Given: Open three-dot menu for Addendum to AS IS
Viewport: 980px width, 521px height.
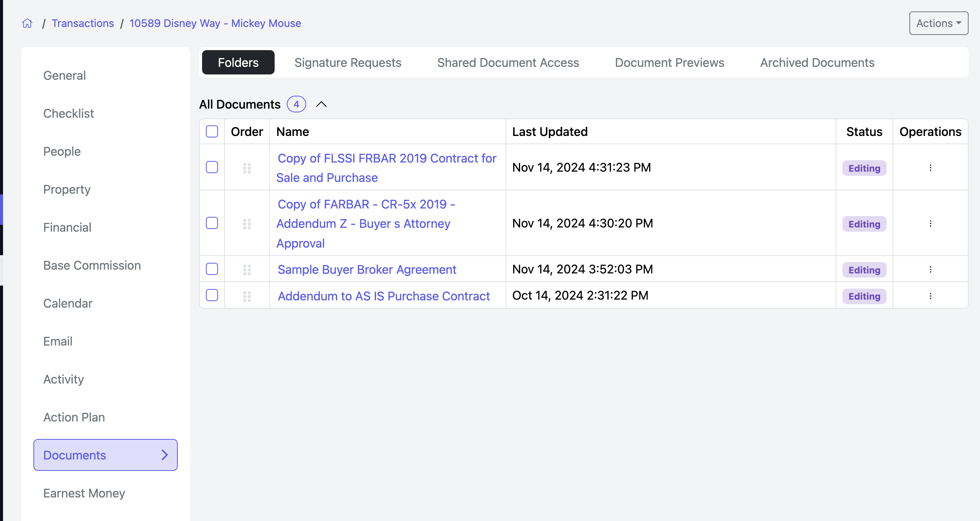Looking at the screenshot, I should click(930, 296).
